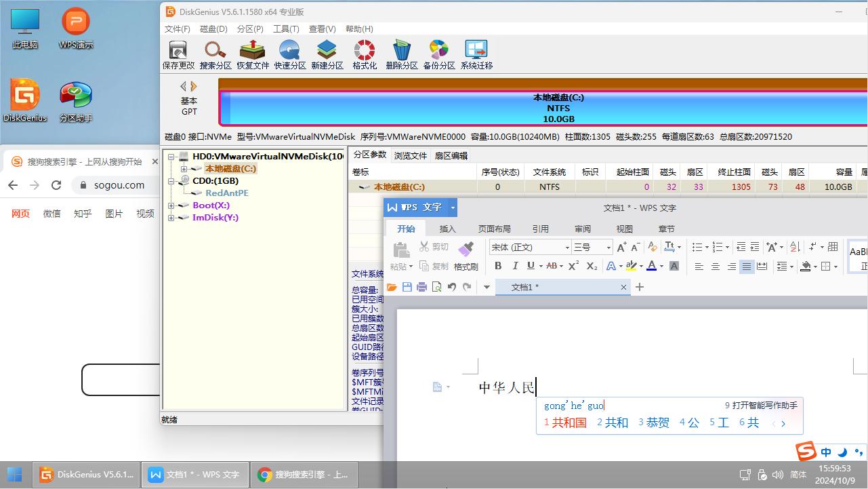Open 微信 link on Sogou page
Screen dimensions: 868x489
[x=51, y=214]
